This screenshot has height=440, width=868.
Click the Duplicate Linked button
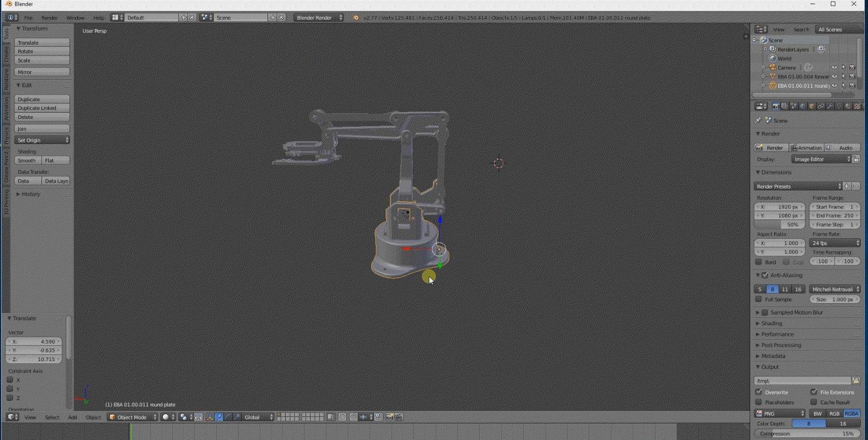(42, 108)
